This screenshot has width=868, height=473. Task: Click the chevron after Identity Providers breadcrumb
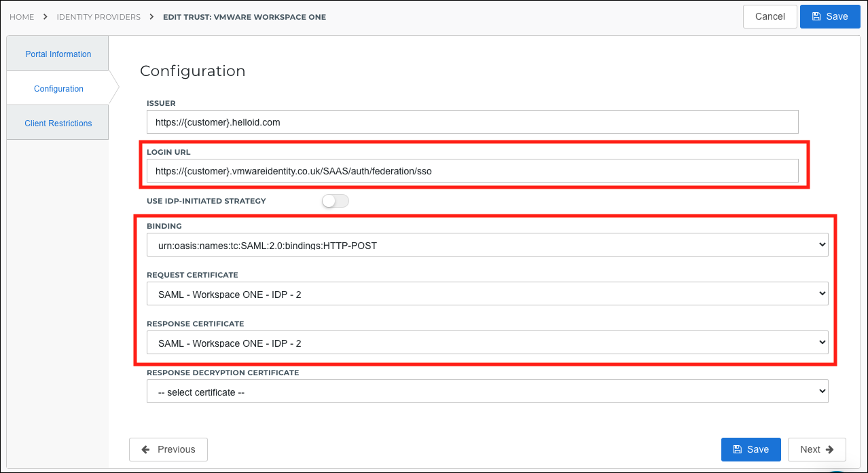click(x=151, y=16)
